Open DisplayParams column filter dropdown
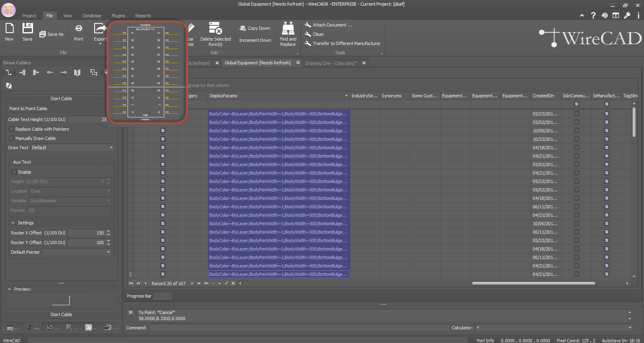Viewport: 644px width, 343px height. [346, 96]
